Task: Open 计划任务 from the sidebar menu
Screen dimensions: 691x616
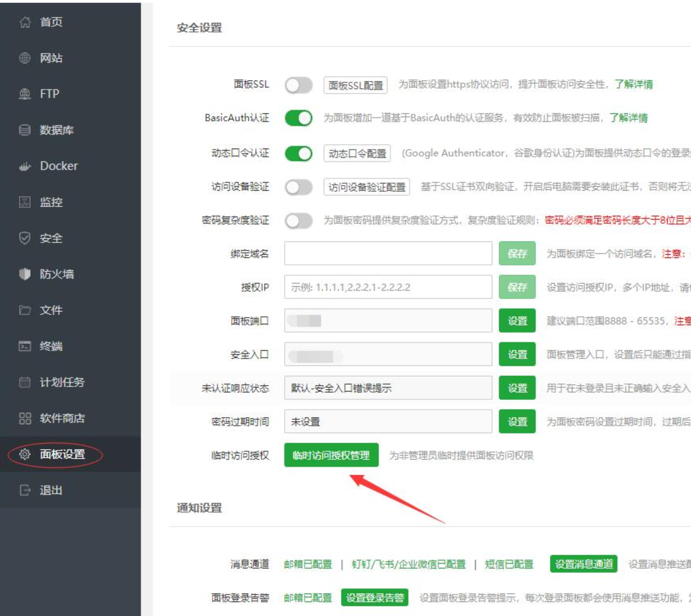Action: (x=62, y=382)
